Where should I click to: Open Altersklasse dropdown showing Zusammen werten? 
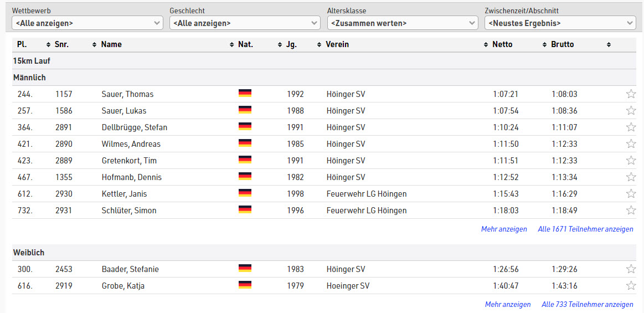(x=402, y=23)
